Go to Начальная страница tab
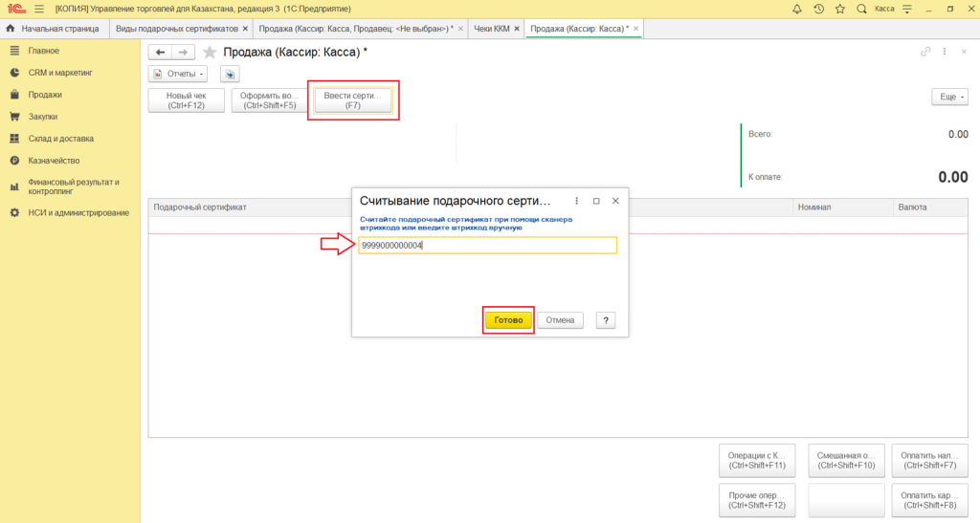 pos(54,29)
